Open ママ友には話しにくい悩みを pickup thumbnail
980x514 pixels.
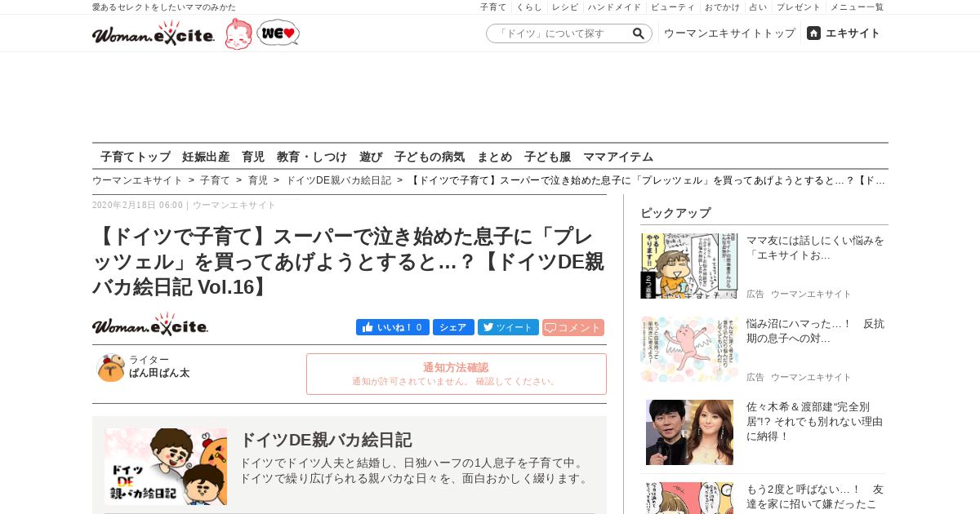(689, 266)
